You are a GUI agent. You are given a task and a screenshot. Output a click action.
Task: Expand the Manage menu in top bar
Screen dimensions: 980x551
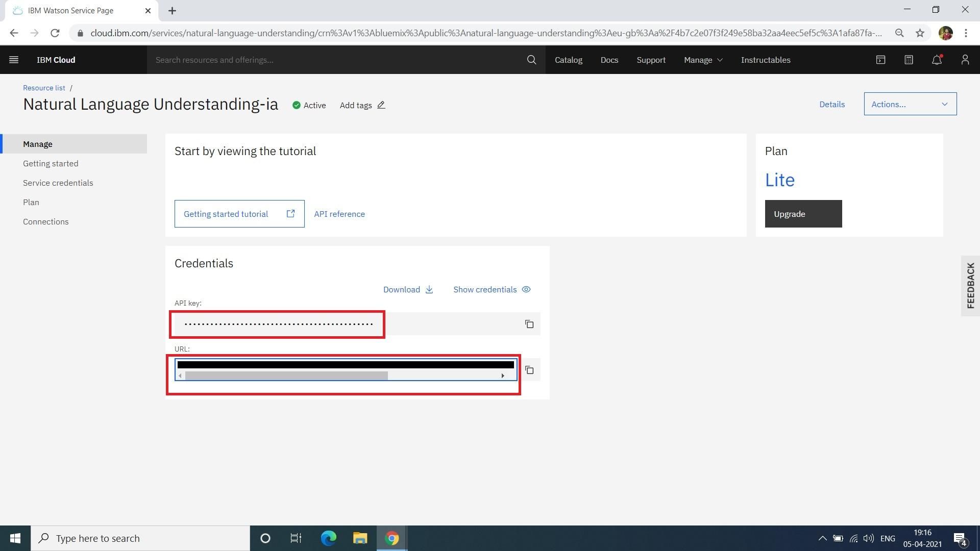[703, 60]
